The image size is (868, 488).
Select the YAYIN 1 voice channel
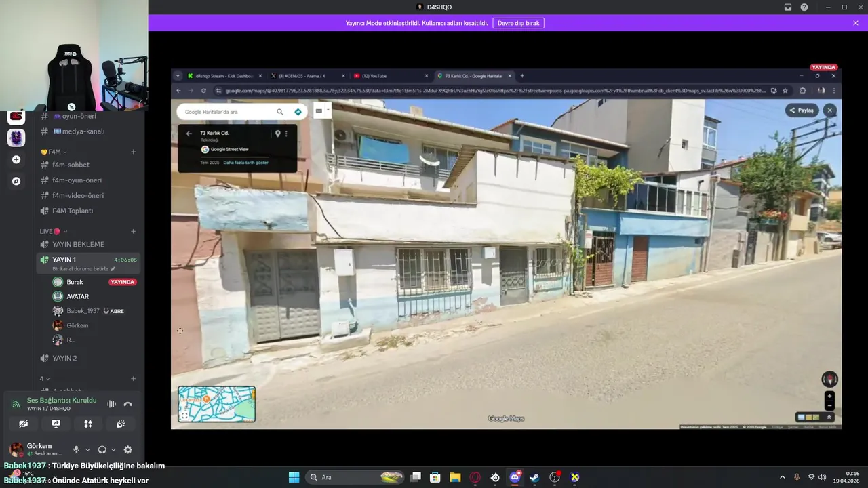pos(64,260)
